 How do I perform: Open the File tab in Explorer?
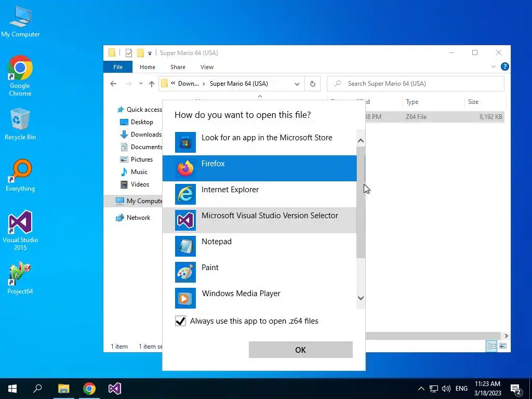tap(118, 67)
